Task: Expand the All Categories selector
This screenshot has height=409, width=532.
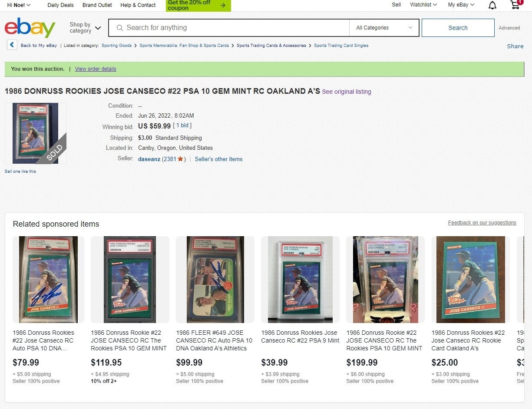Action: coord(384,28)
